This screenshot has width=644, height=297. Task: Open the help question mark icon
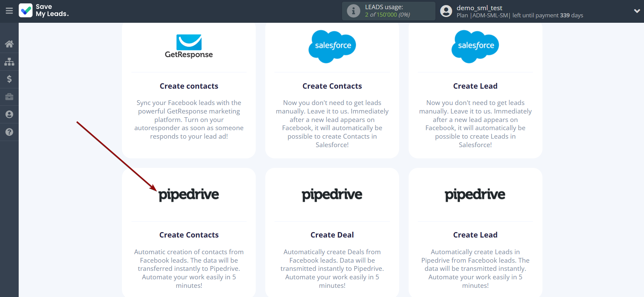point(9,132)
